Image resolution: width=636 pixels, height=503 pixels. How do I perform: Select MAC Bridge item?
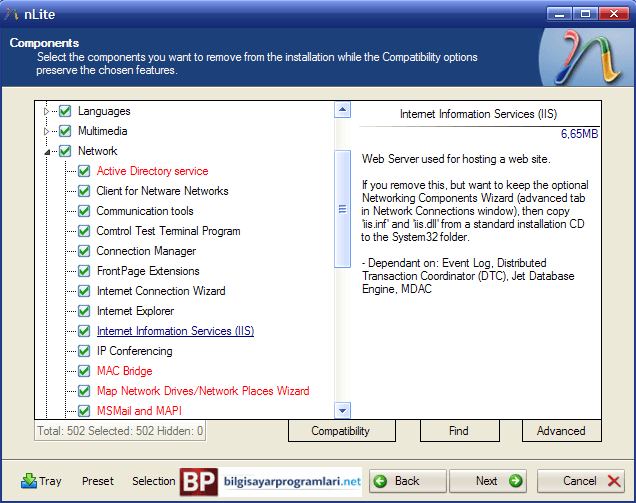point(125,371)
